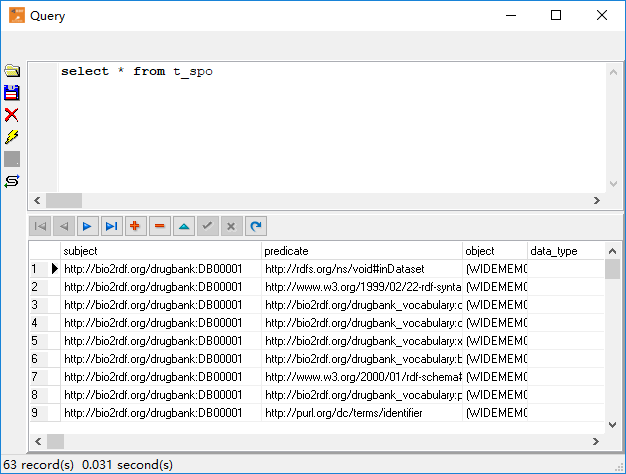This screenshot has height=474, width=626.
Task: Cancel edit with gray X navigator button
Action: 232,226
